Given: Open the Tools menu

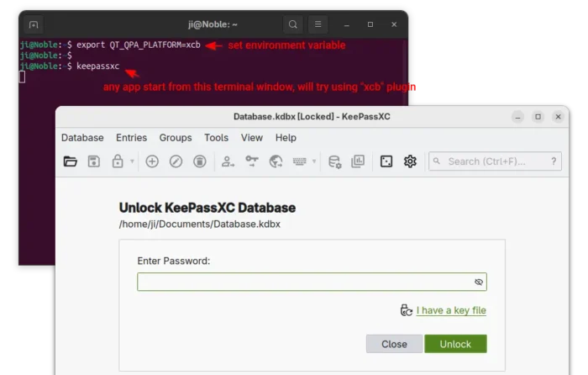Looking at the screenshot, I should [x=216, y=138].
